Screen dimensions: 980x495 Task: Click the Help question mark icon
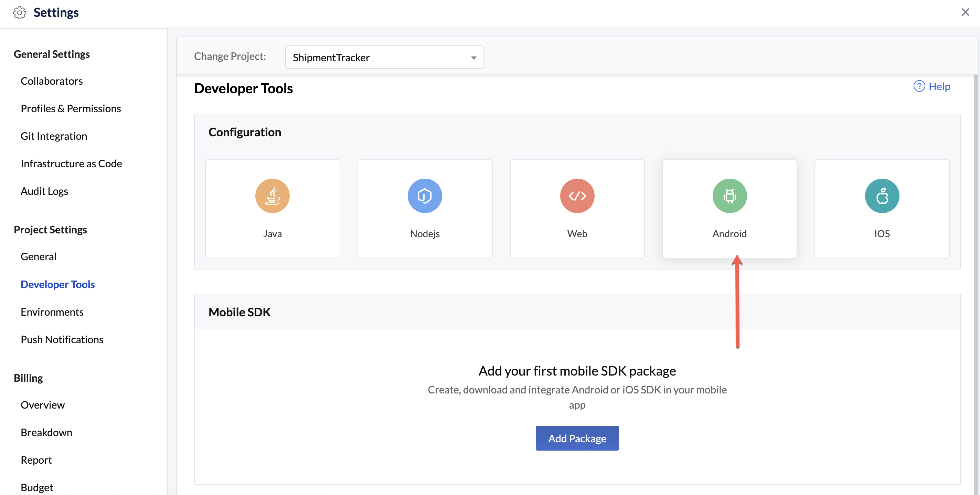click(919, 86)
